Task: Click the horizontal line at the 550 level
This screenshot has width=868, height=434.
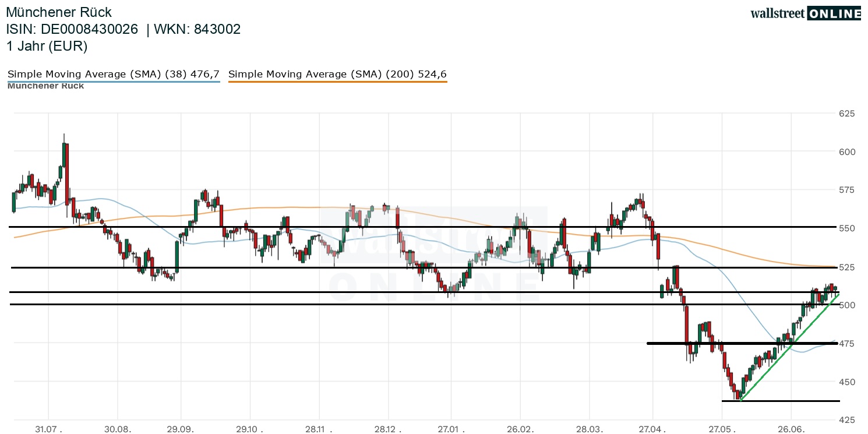Action: coord(423,227)
